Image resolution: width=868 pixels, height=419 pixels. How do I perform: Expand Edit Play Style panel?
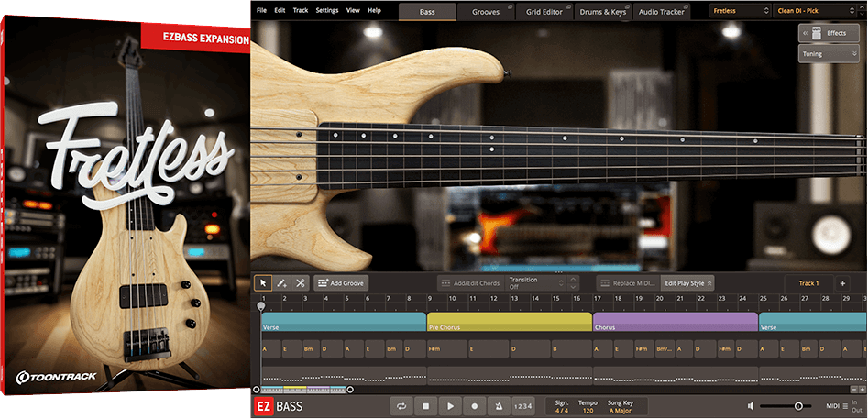tap(688, 282)
